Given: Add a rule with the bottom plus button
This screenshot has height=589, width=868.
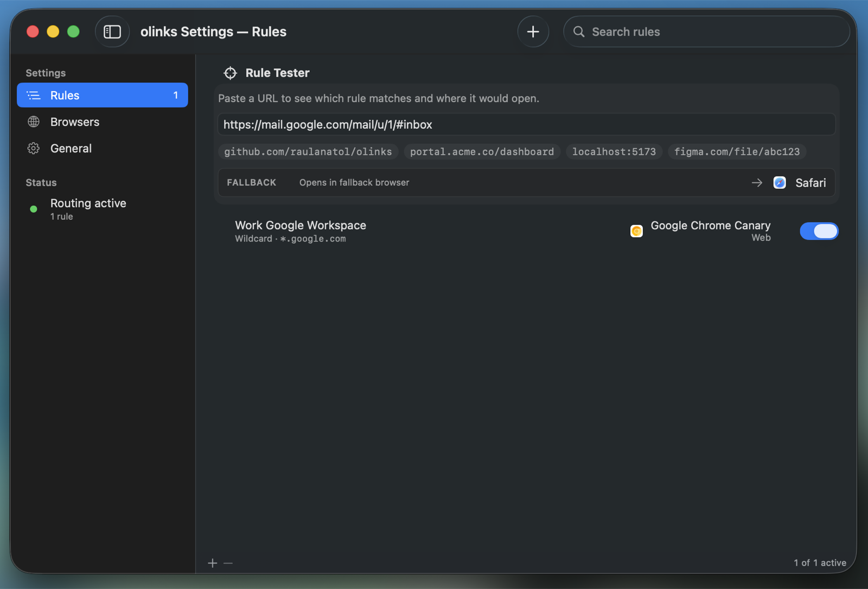Looking at the screenshot, I should 213,563.
